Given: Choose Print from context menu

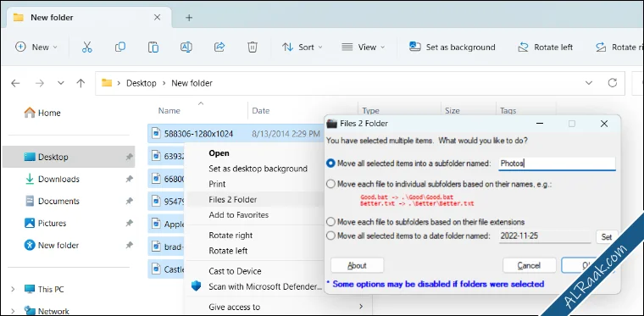Looking at the screenshot, I should pos(217,184).
